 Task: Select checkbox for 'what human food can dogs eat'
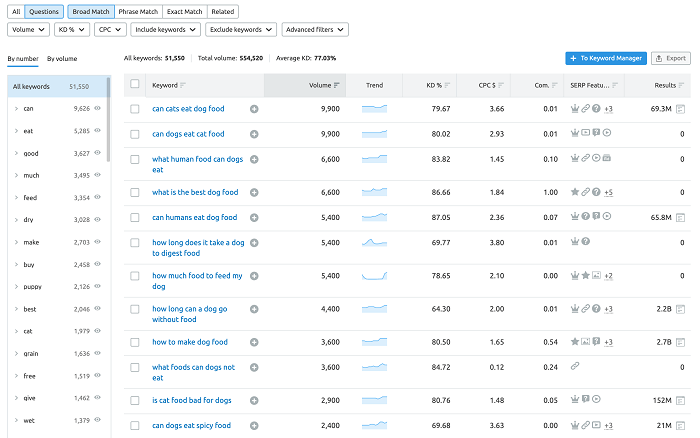[134, 159]
